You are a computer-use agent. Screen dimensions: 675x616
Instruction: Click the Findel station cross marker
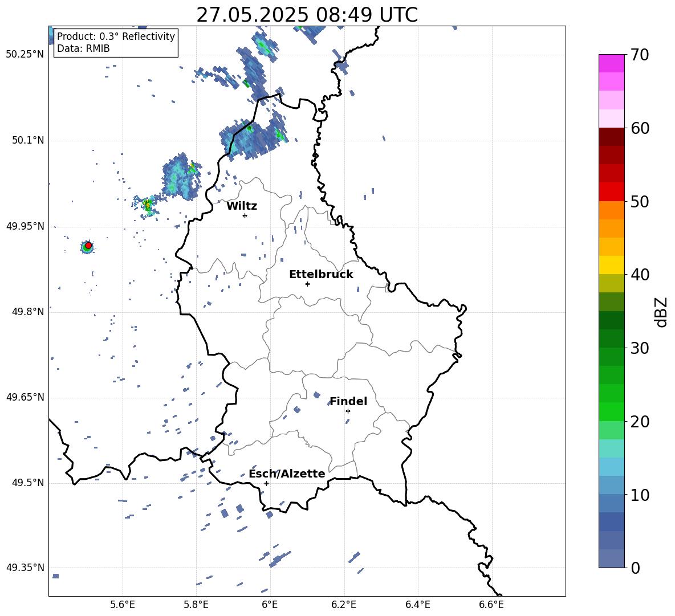coord(348,411)
